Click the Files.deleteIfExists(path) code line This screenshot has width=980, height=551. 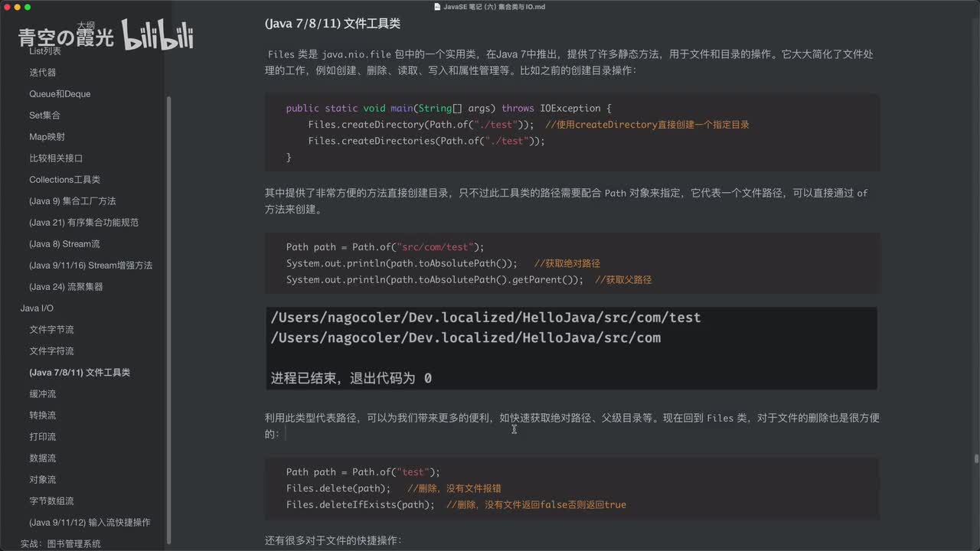tap(456, 505)
